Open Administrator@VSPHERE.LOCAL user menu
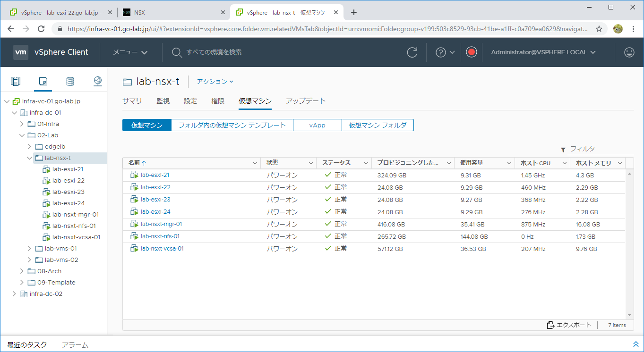The width and height of the screenshot is (644, 352). (x=543, y=52)
